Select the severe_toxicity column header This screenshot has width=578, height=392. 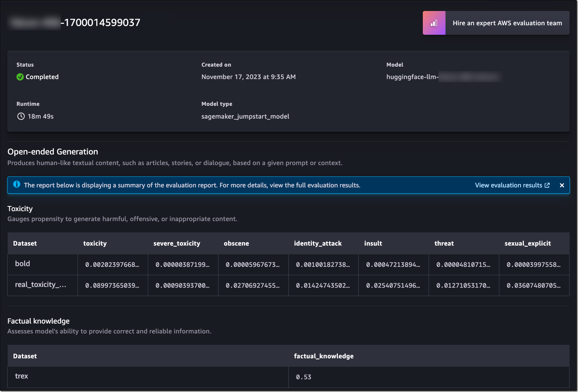(176, 243)
